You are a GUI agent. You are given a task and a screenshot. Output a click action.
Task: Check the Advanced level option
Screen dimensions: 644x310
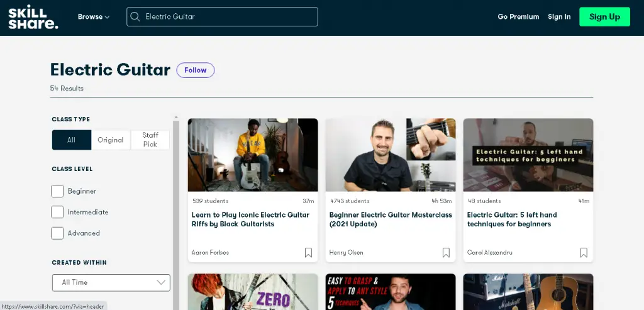[x=57, y=233]
